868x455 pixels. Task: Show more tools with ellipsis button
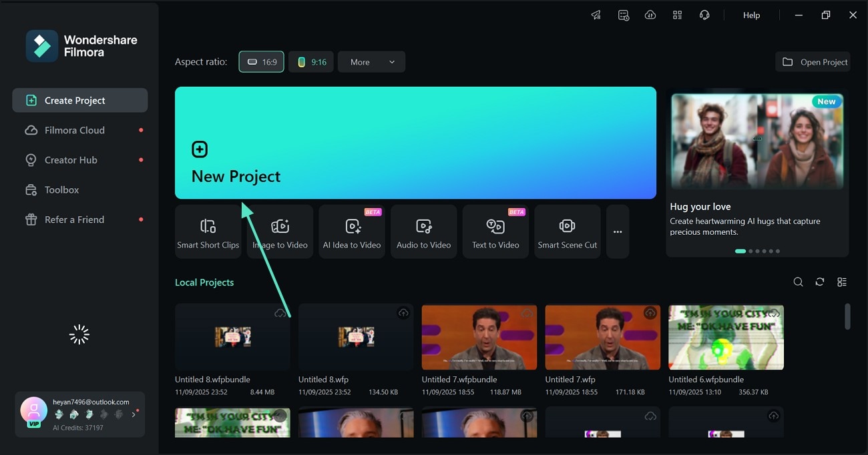click(x=618, y=232)
